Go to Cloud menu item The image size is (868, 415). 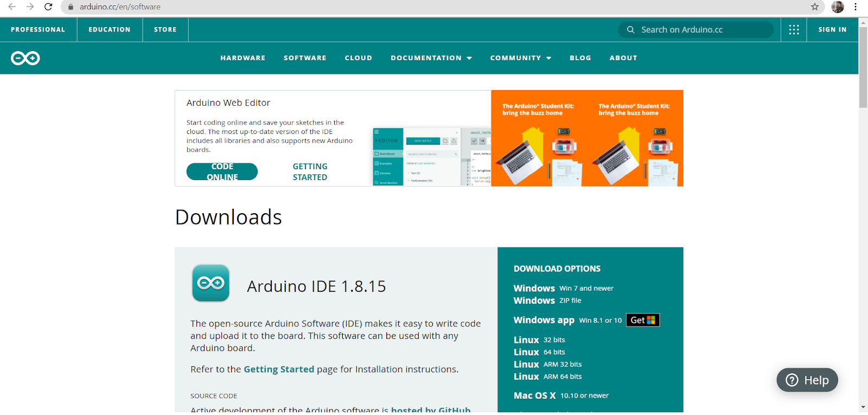coord(359,58)
